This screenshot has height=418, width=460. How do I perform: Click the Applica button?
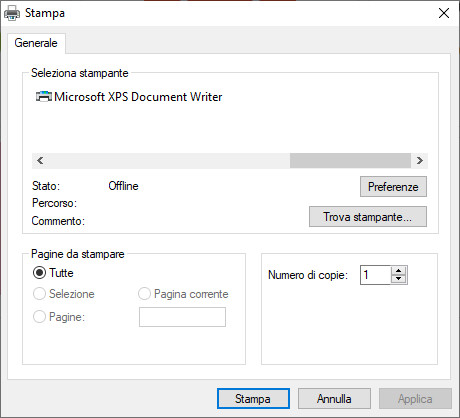coord(415,399)
